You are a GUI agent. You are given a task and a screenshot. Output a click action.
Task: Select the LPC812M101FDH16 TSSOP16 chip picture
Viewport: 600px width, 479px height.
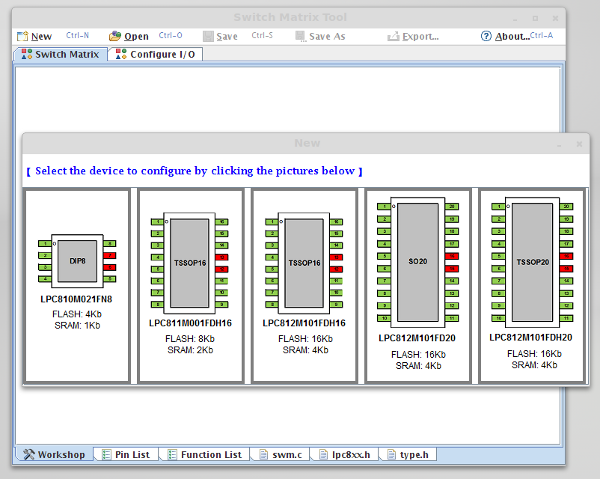click(304, 263)
